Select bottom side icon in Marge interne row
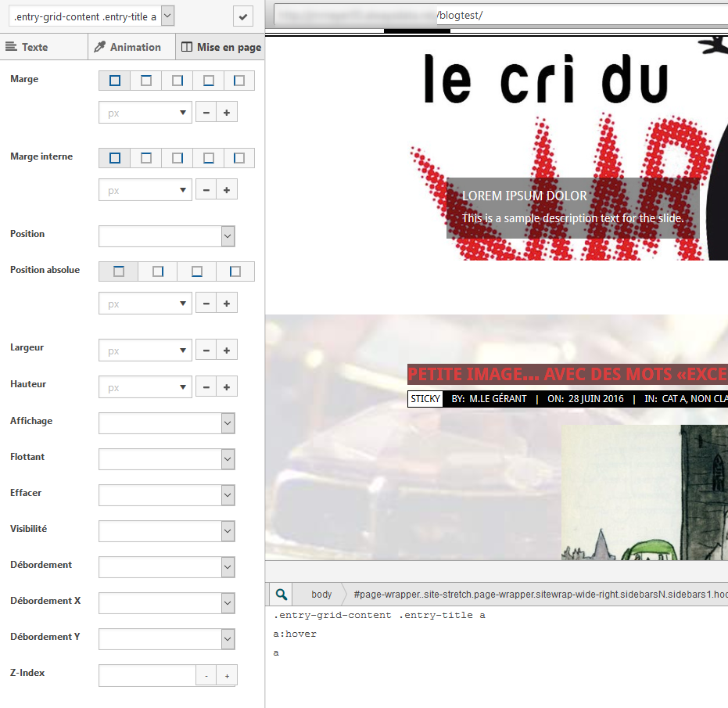The image size is (728, 708). [208, 158]
